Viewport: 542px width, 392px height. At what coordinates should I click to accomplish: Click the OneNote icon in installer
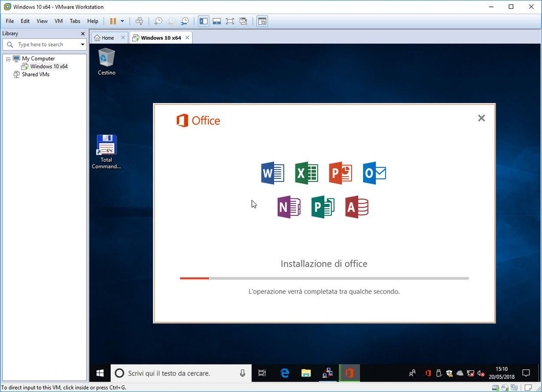(x=289, y=207)
